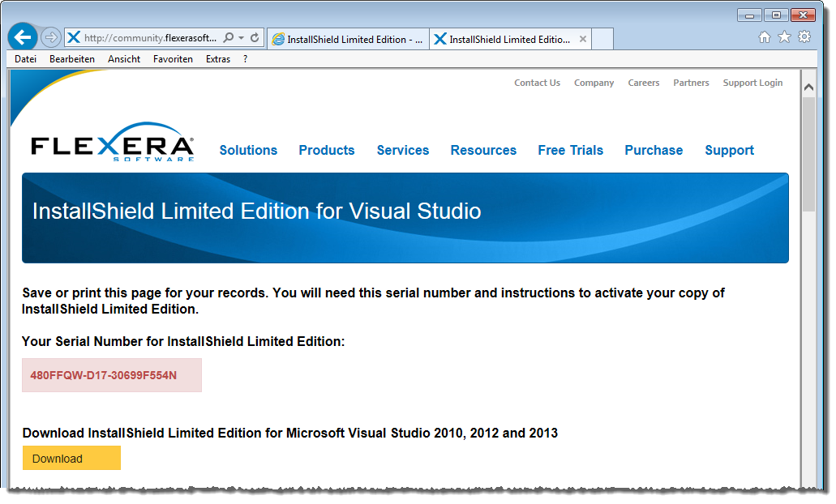
Task: Open the ? help menu
Action: (x=245, y=59)
